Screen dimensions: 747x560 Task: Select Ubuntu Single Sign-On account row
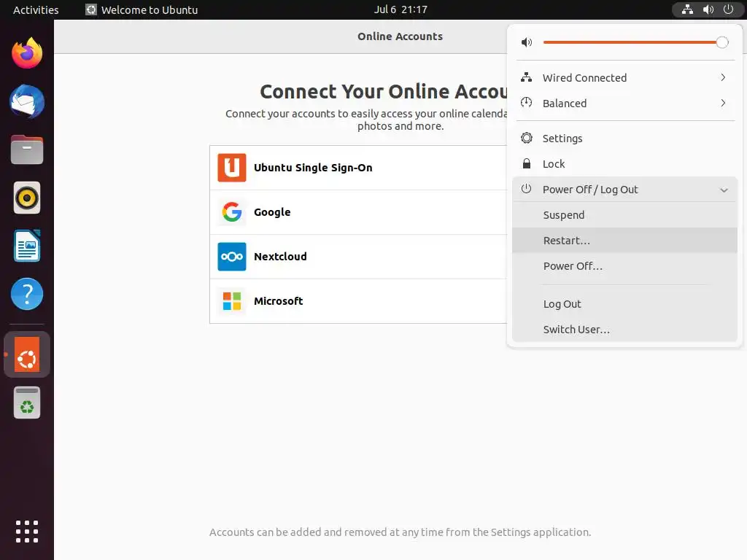[x=358, y=168]
